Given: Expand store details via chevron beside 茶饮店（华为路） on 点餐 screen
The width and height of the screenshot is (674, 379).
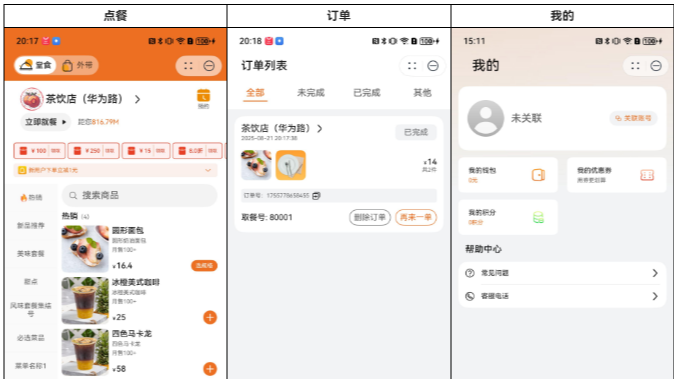Looking at the screenshot, I should tap(138, 99).
